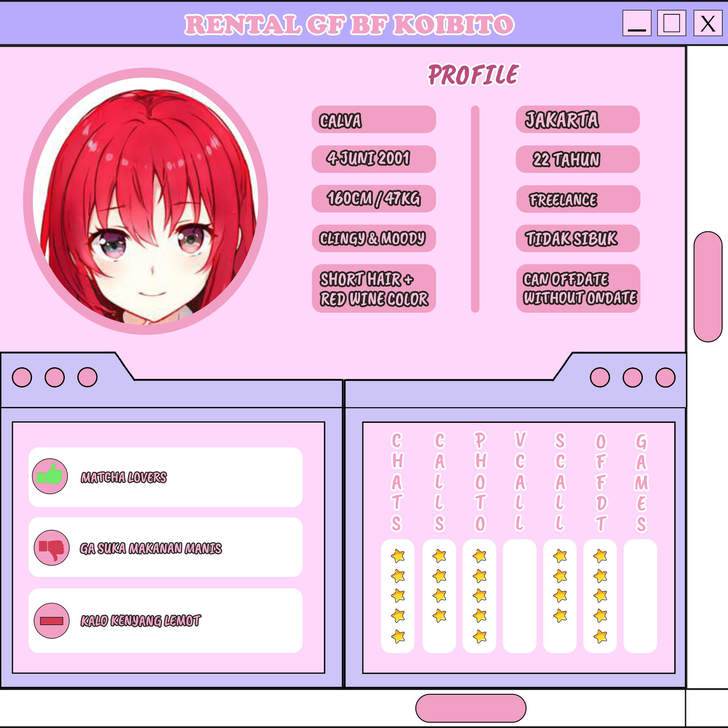
Task: Click the red thumbs-down icon
Action: tap(52, 548)
